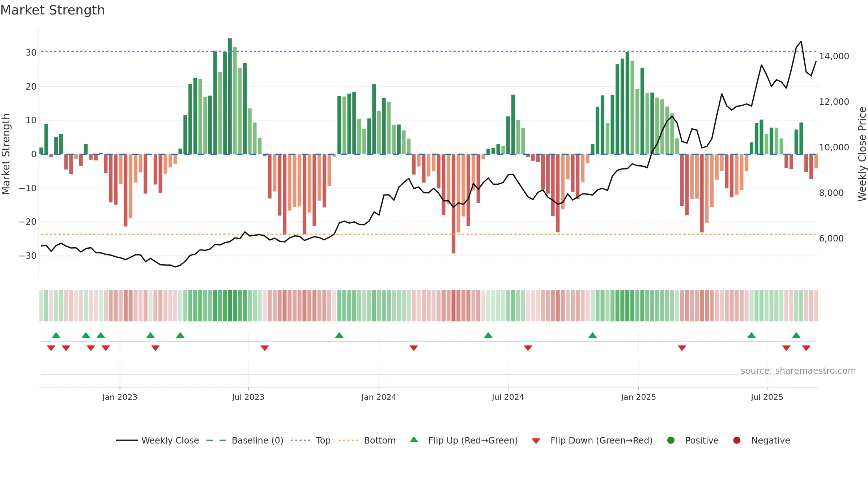Toggle the Top legend entry
Viewport: 868px width, 488px height.
pyautogui.click(x=311, y=440)
